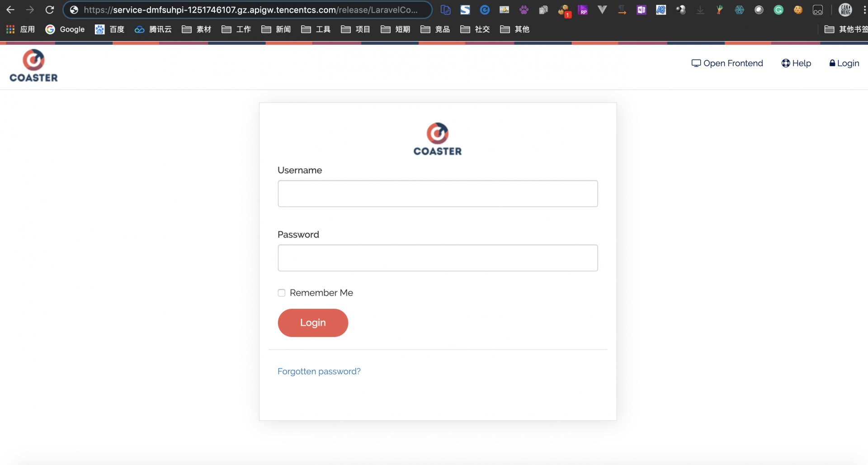Select Login in the top navigation
868x465 pixels.
tap(844, 63)
